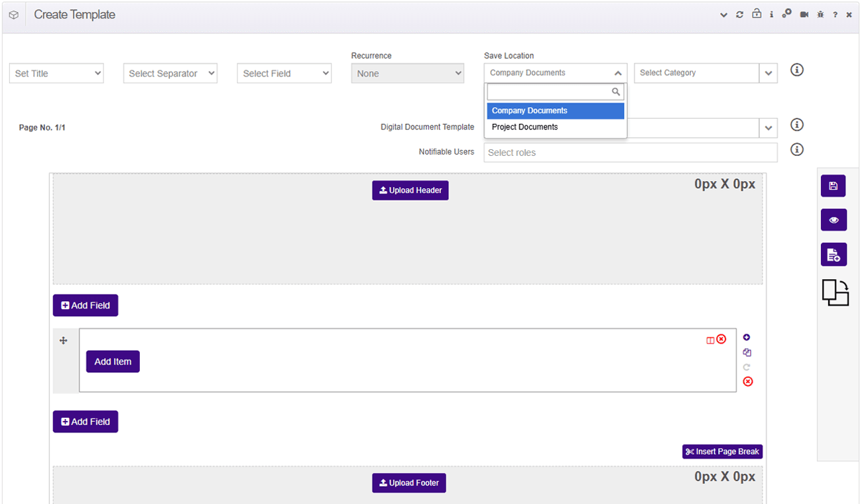Click the video camera icon in header
The image size is (862, 504).
coord(804,15)
